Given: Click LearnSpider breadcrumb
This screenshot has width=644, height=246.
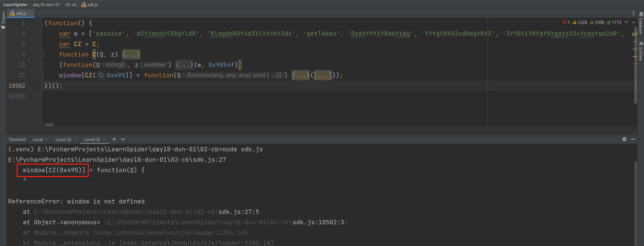Looking at the screenshot, I should (x=15, y=5).
